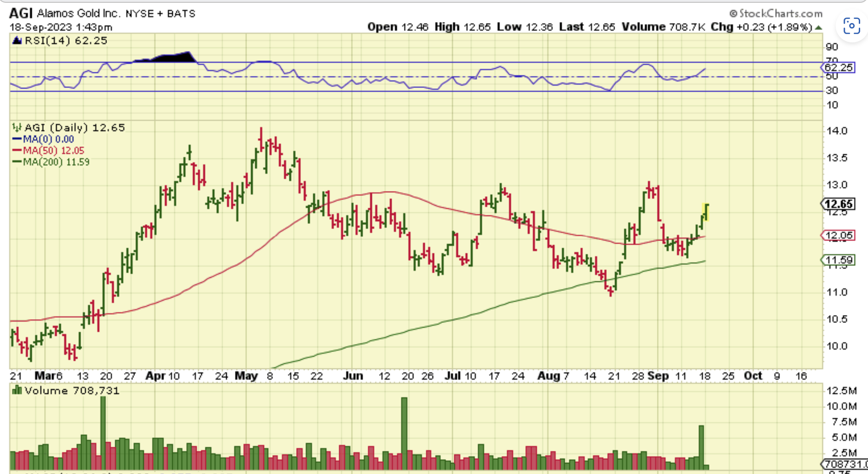Click the green up arrow after Chg
Viewport: 868px width, 474px height.
tap(818, 28)
